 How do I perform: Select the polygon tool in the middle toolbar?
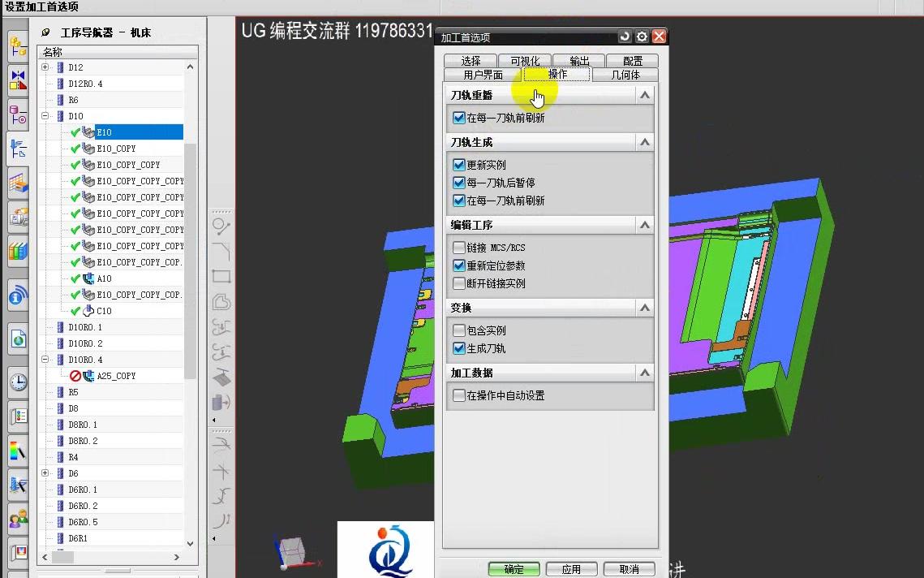coord(219,301)
